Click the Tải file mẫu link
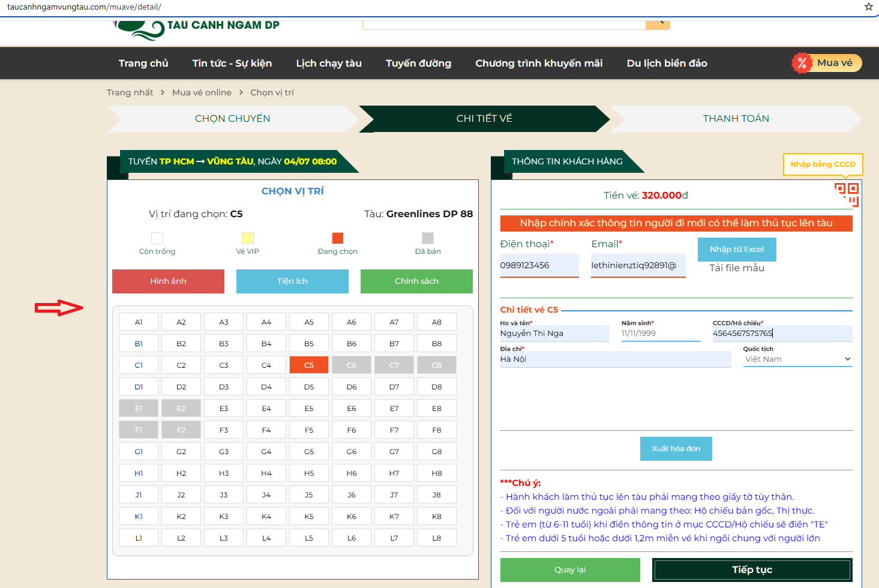Image resolution: width=879 pixels, height=588 pixels. point(737,268)
